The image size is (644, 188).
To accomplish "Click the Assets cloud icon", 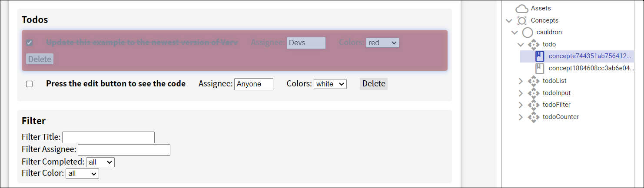I will (x=521, y=8).
